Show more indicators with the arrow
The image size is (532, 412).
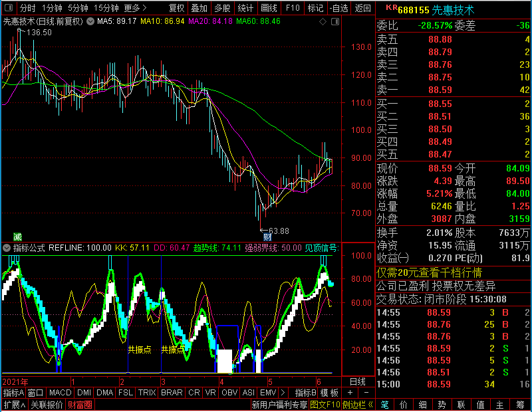283,393
